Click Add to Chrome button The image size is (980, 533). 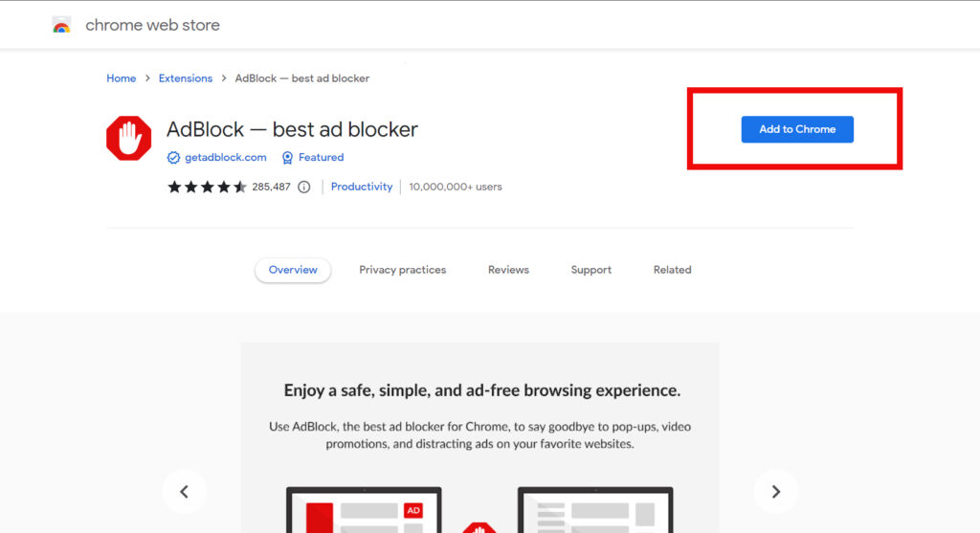coord(797,129)
